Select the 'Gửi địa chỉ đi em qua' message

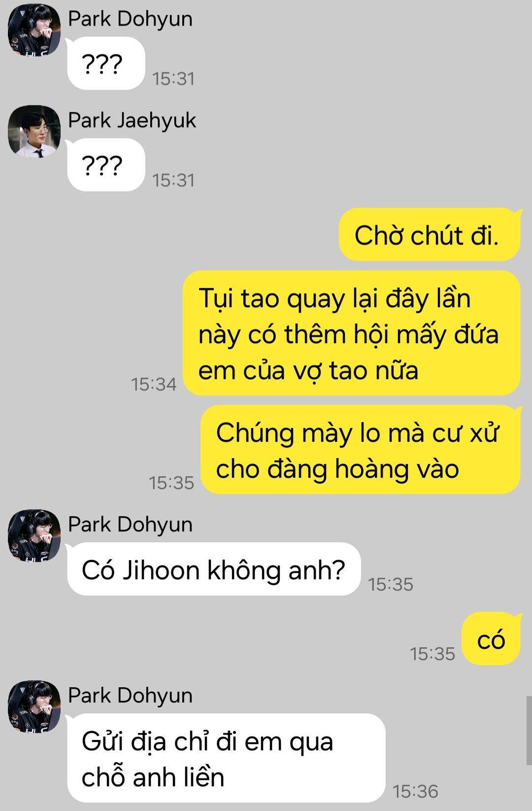(x=226, y=758)
